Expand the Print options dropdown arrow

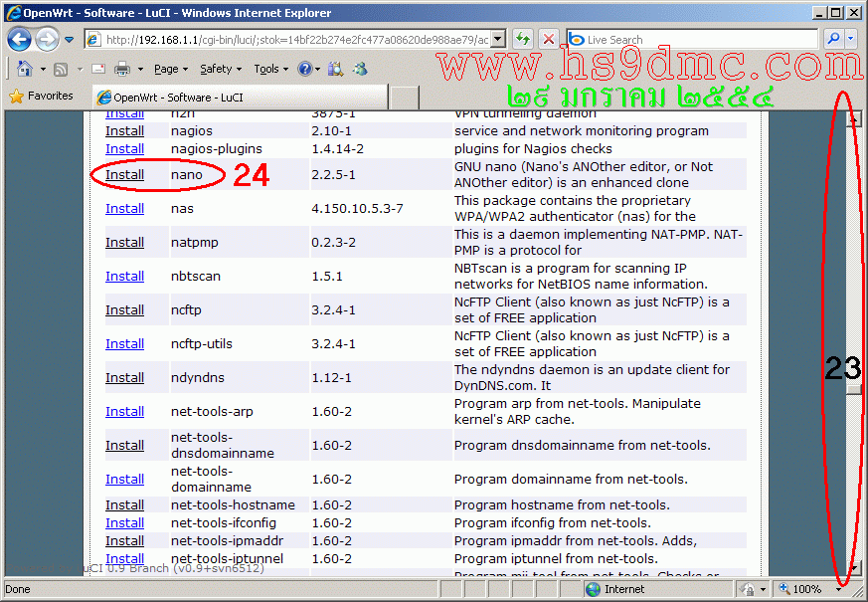pyautogui.click(x=140, y=70)
